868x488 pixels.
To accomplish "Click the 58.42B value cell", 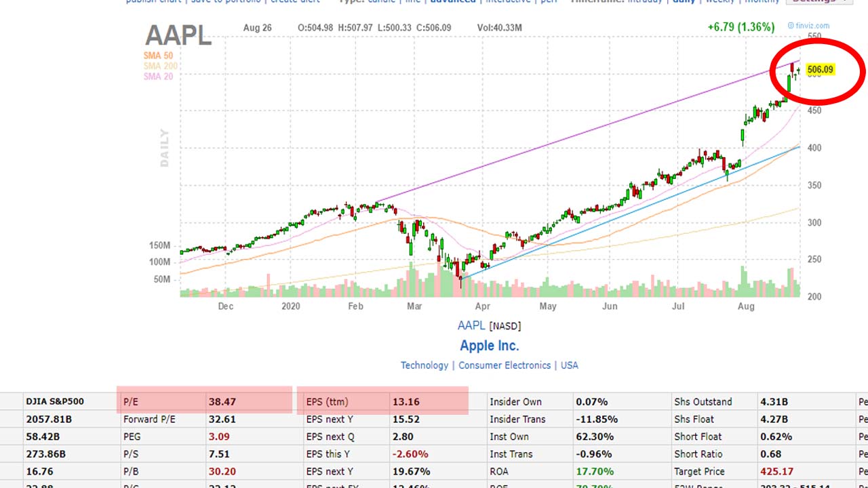I will pyautogui.click(x=43, y=437).
